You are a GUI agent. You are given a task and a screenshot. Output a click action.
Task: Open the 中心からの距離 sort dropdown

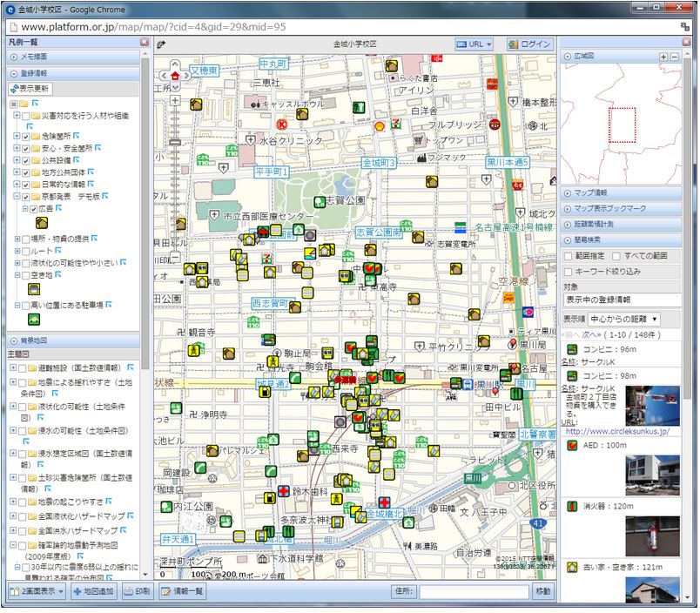point(623,320)
